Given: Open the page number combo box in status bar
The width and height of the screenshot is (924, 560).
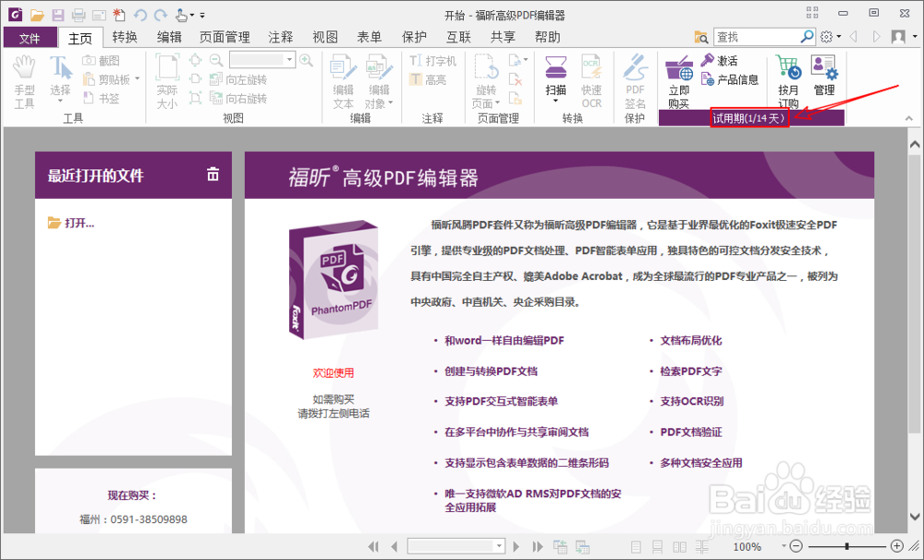Looking at the screenshot, I should pyautogui.click(x=456, y=546).
